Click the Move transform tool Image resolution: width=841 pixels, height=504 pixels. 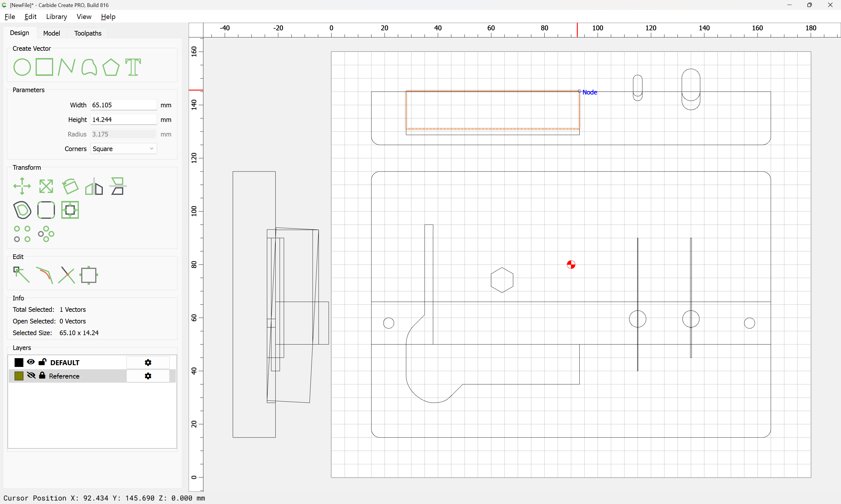22,186
